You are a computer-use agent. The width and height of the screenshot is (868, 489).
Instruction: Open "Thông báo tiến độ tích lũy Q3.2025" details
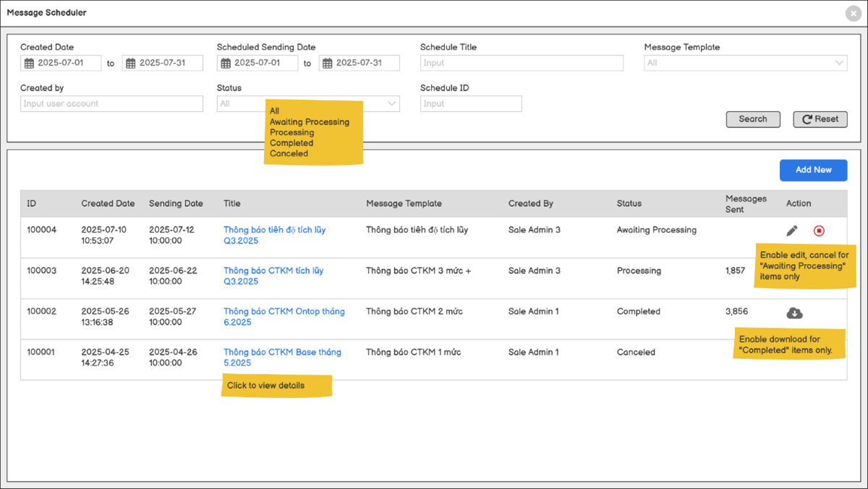point(274,230)
